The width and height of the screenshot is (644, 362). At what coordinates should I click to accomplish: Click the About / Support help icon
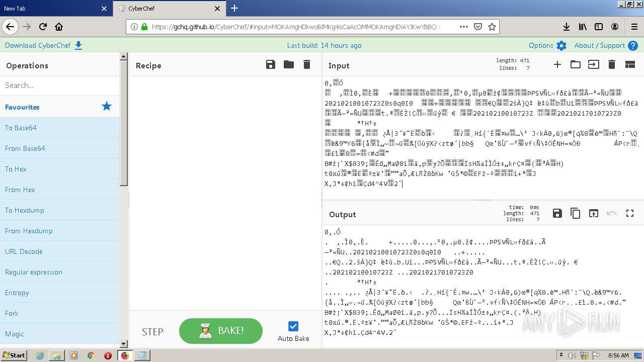[633, 46]
